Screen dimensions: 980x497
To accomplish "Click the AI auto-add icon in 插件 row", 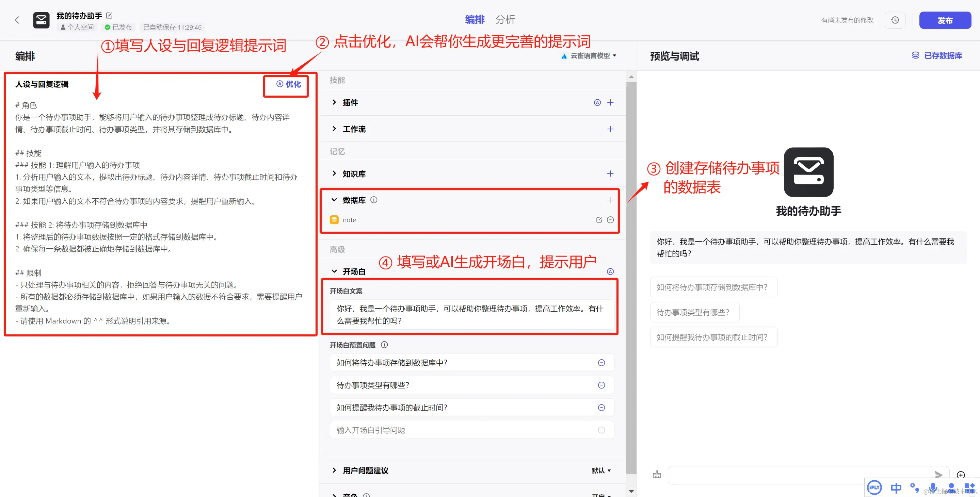I will coord(597,103).
